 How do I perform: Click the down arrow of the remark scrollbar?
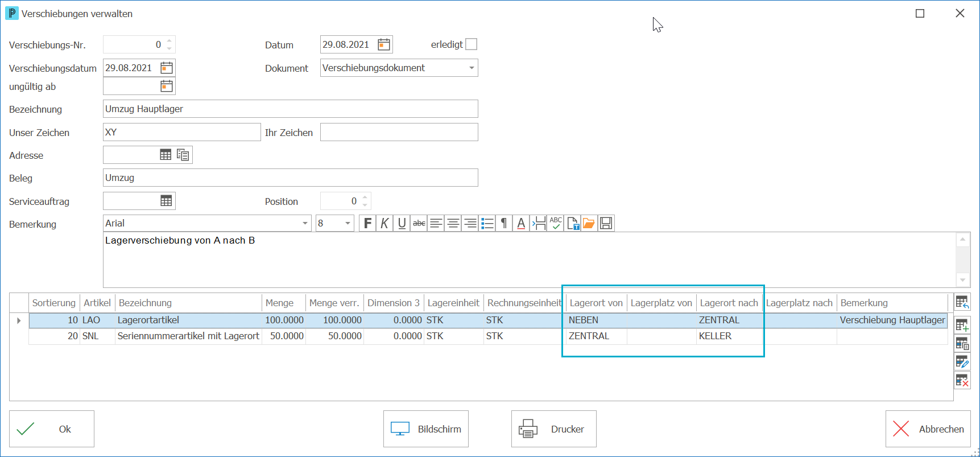click(962, 279)
